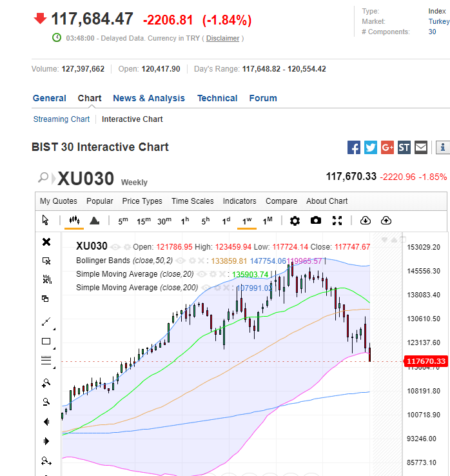This screenshot has width=450, height=476.
Task: Take a chart screenshot with camera icon
Action: [315, 221]
